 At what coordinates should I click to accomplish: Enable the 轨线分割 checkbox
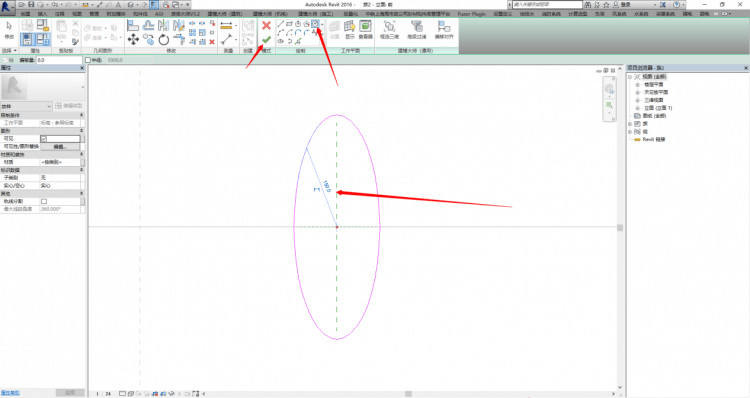(44, 201)
